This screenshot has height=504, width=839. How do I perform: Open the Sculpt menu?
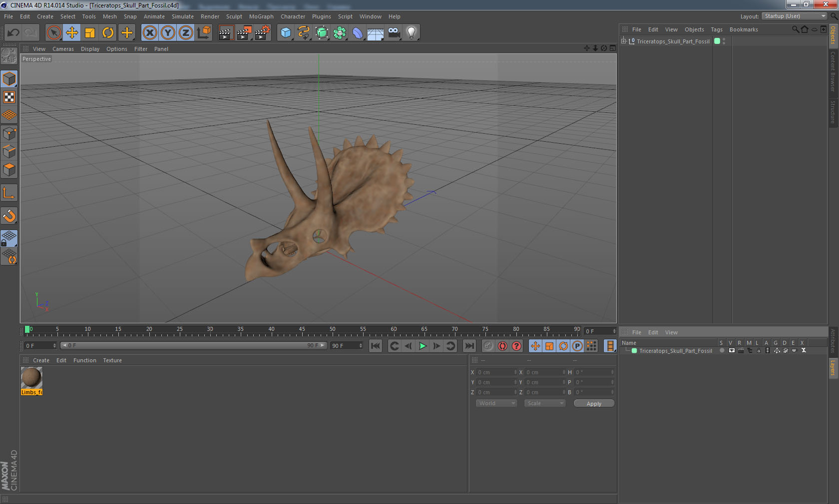click(234, 16)
